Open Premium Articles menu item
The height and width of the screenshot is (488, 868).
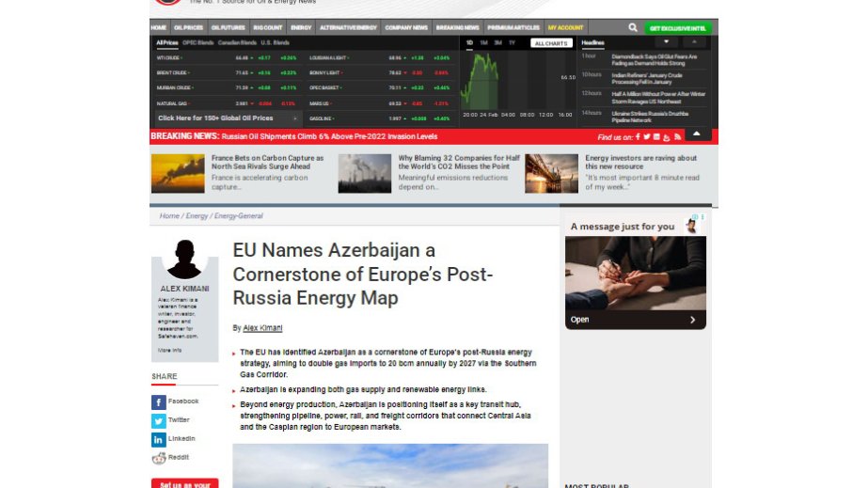(513, 27)
